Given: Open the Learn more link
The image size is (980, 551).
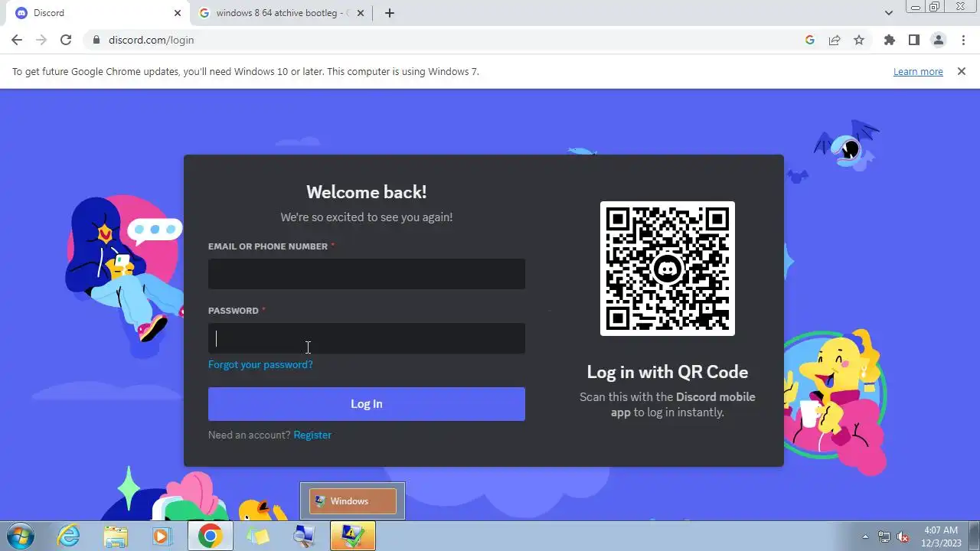Looking at the screenshot, I should (918, 71).
